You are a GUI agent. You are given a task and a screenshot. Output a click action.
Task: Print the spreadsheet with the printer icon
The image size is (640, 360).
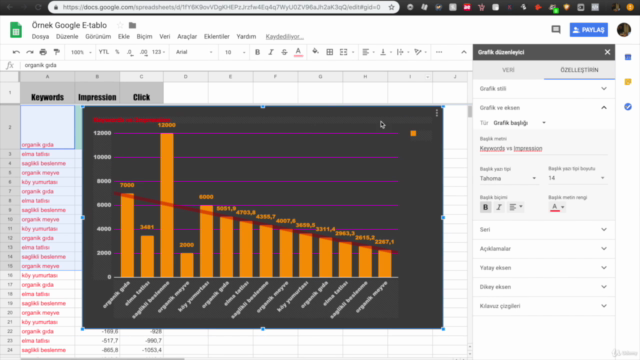pyautogui.click(x=43, y=52)
